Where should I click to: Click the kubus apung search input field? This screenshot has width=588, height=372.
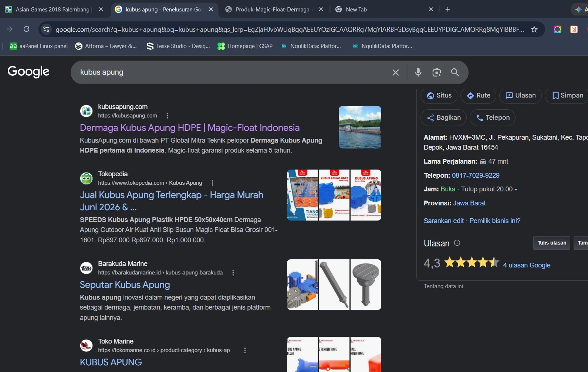pyautogui.click(x=233, y=72)
